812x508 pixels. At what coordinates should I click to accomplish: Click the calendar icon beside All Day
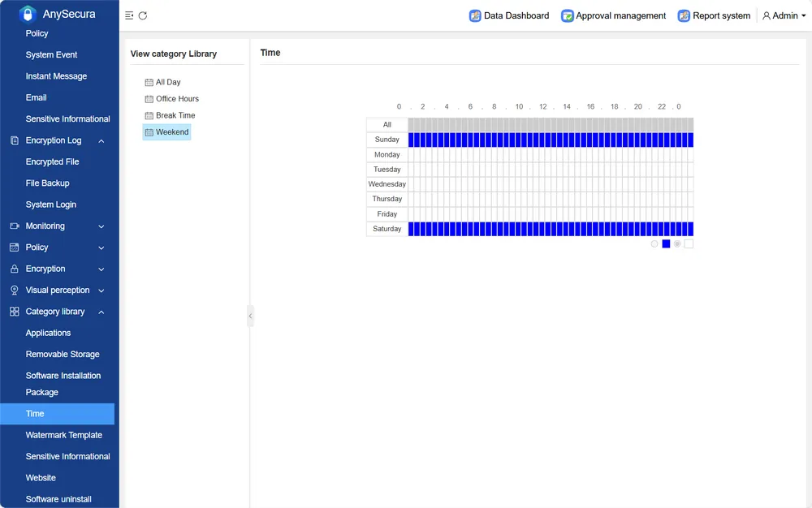point(149,83)
